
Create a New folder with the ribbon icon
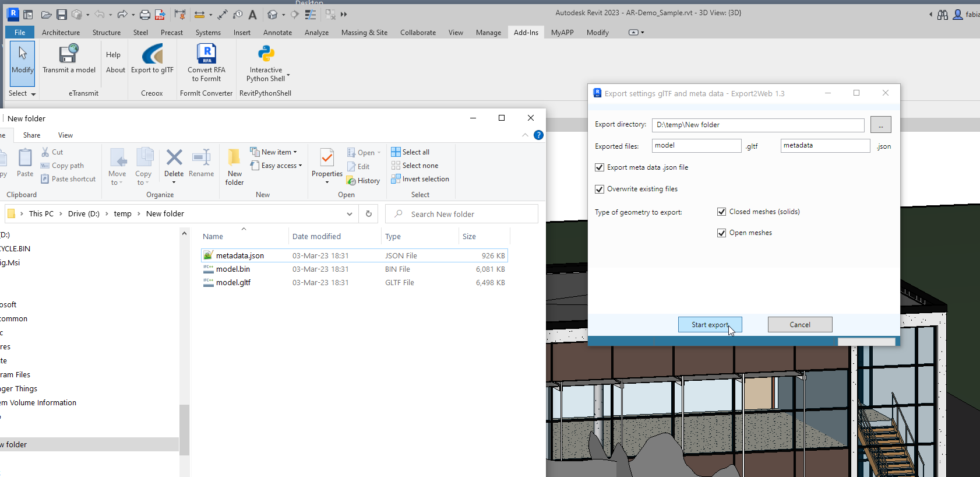[235, 167]
